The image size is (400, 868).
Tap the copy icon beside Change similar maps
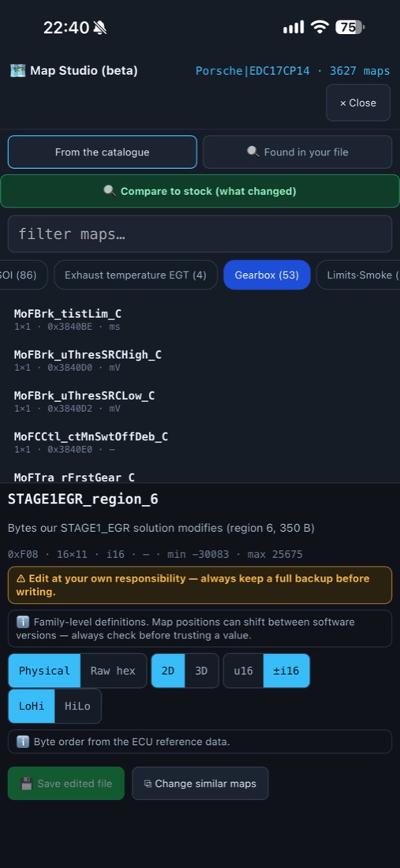tap(148, 784)
